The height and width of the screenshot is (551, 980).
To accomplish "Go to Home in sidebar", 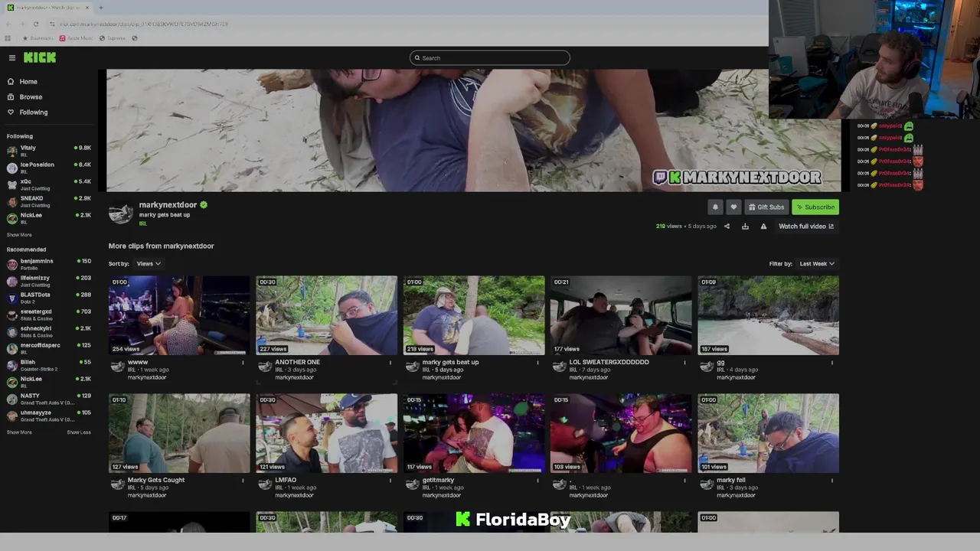I will click(x=22, y=81).
